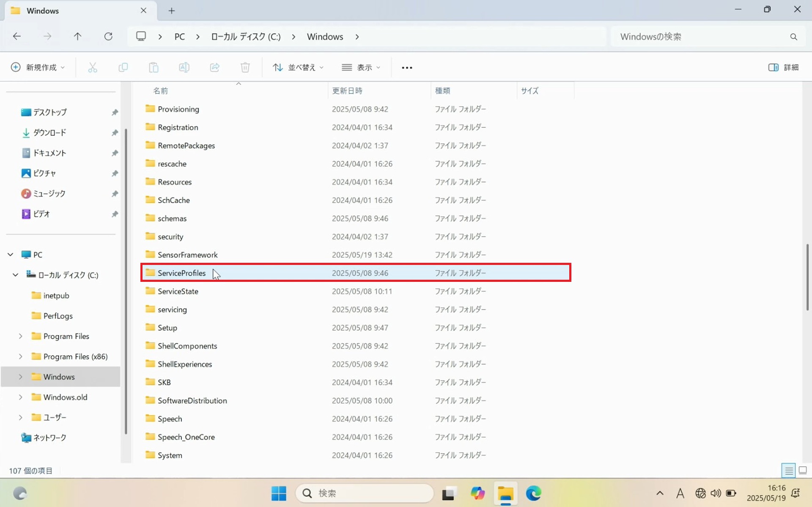812x507 pixels.
Task: Open the volume speaker tray icon
Action: pos(716,493)
